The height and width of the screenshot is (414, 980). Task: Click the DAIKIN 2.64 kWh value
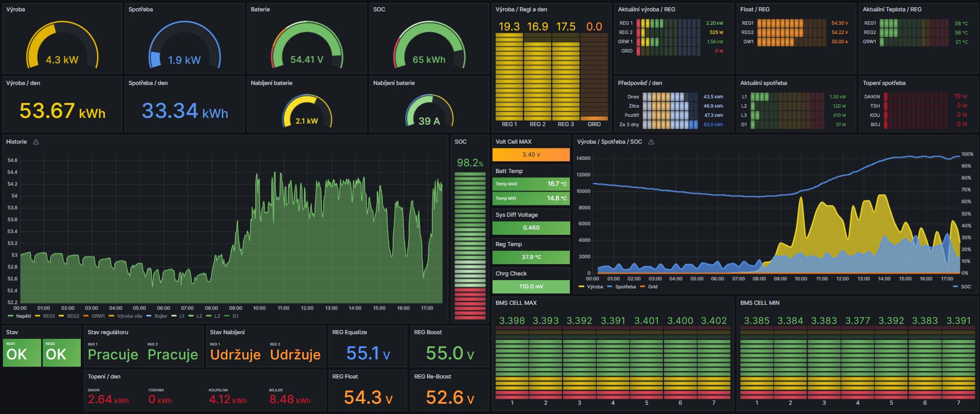pos(108,399)
